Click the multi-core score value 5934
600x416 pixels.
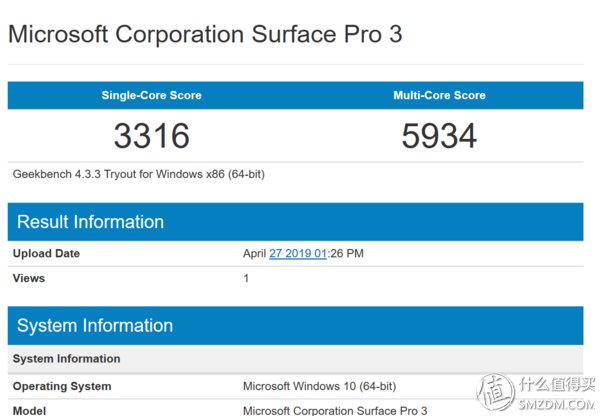coord(439,136)
